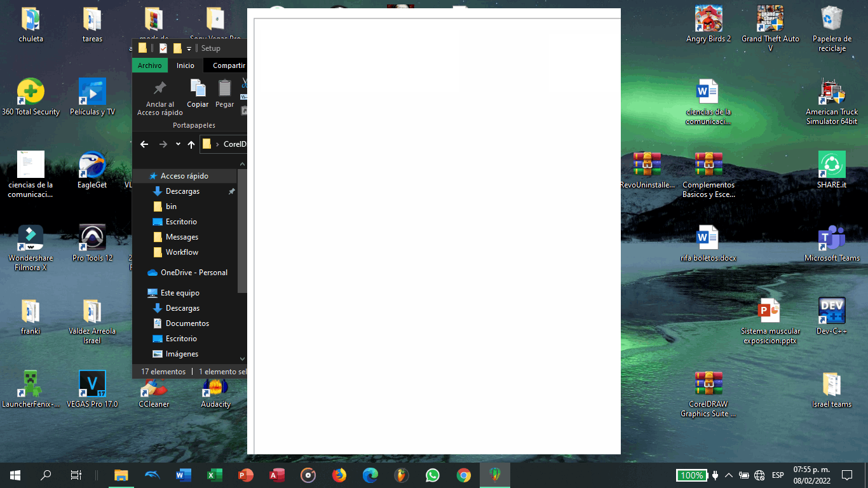This screenshot has height=488, width=868.
Task: Switch to Firefox on the taskbar
Action: [339, 475]
